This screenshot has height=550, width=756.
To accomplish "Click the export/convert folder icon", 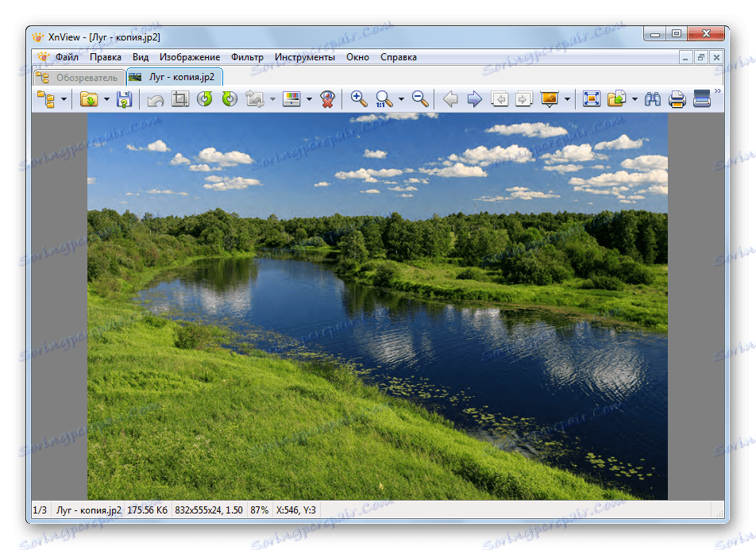I will (x=617, y=99).
